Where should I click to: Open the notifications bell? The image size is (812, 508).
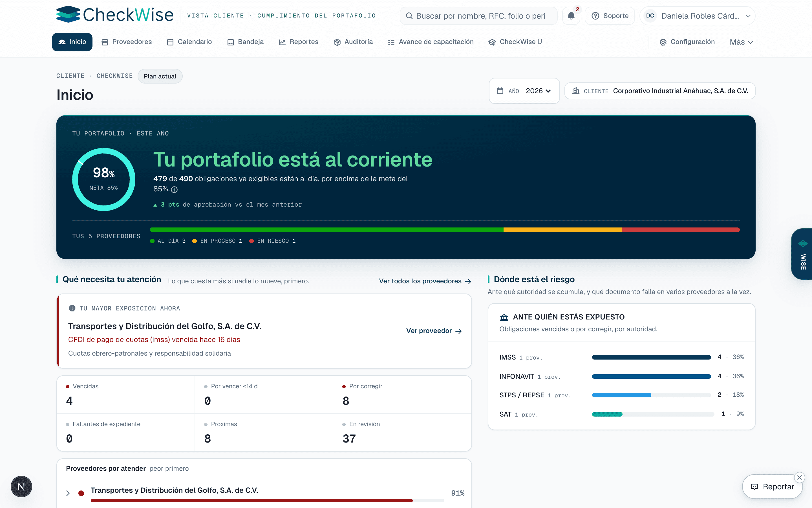(x=571, y=16)
